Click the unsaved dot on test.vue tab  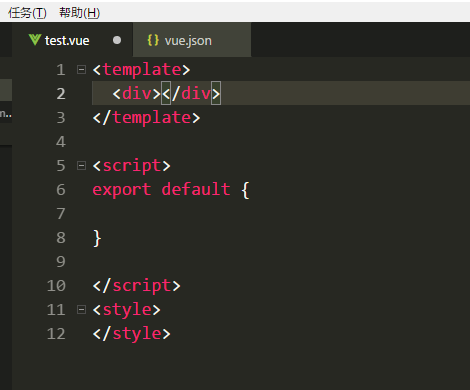[x=117, y=40]
